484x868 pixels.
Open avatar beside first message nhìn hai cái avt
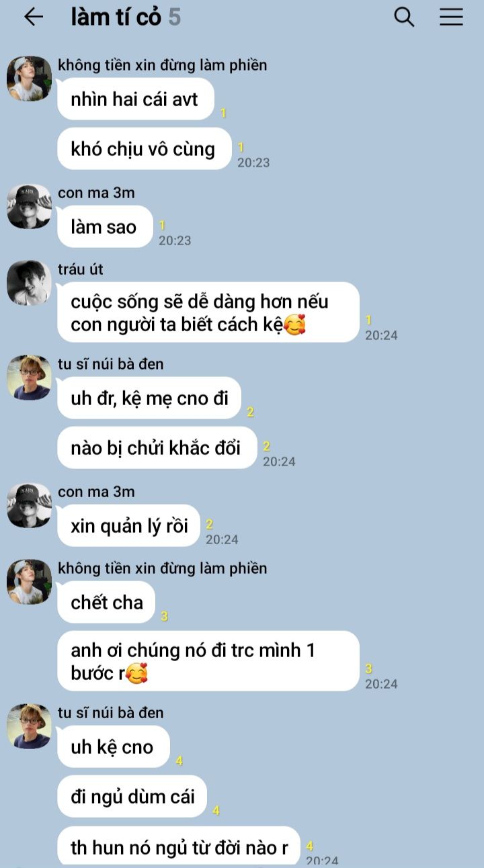click(29, 79)
